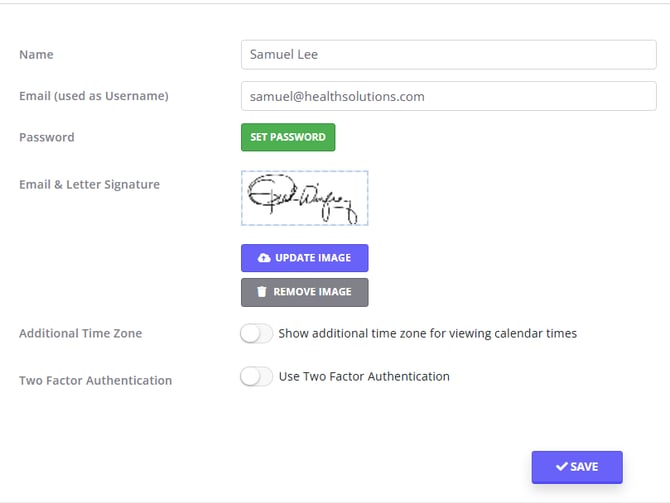Click the "Use Two Factor Authentication" text
This screenshot has width=670, height=503.
[x=364, y=376]
